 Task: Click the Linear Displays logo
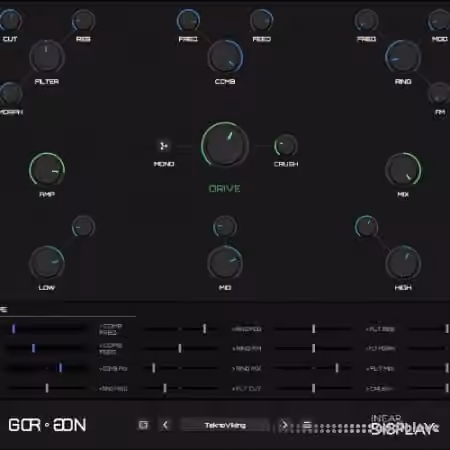(x=405, y=425)
